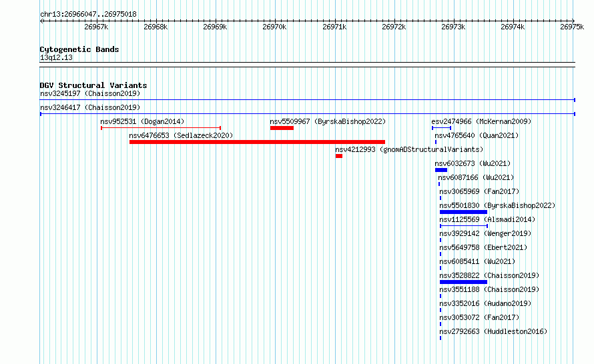The width and height of the screenshot is (594, 364).
Task: Click the 26972k ruler tick label
Action: point(394,27)
